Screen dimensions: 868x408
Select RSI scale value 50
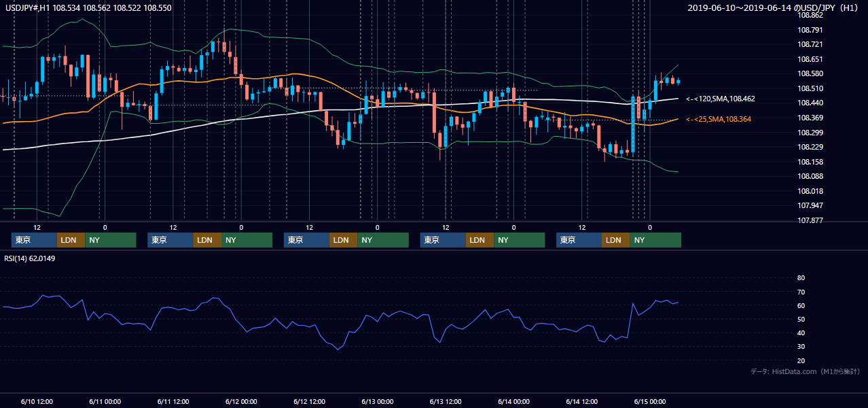click(x=801, y=319)
